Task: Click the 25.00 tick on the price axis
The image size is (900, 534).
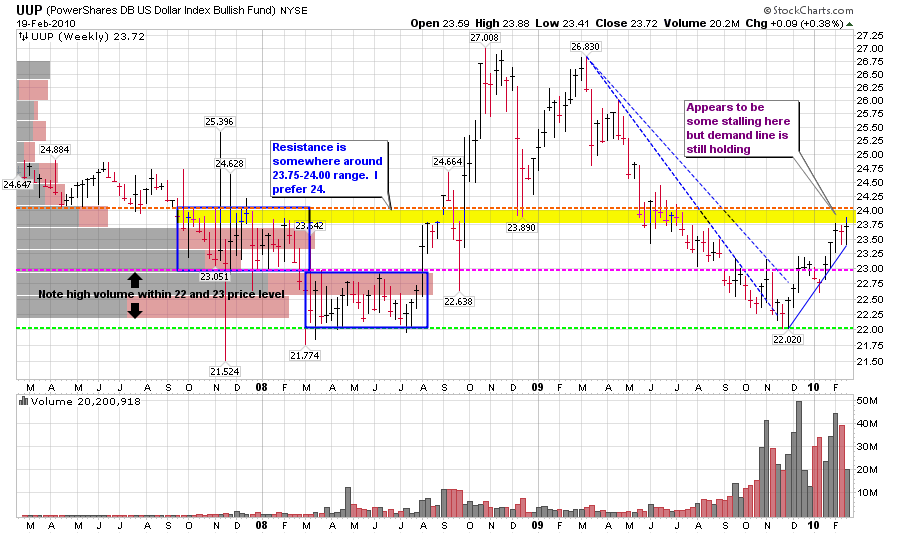Action: point(870,154)
